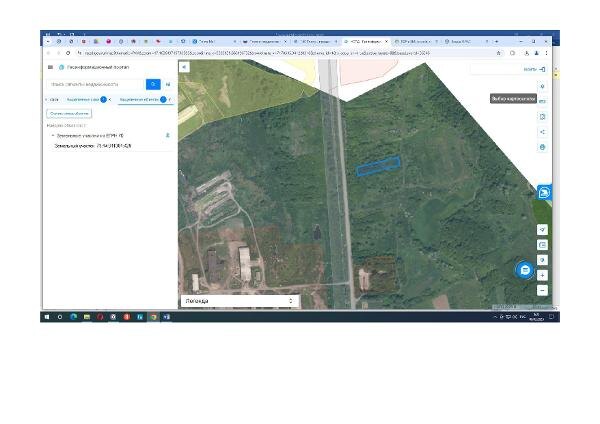Close the Выделенные слои tab

(110, 99)
